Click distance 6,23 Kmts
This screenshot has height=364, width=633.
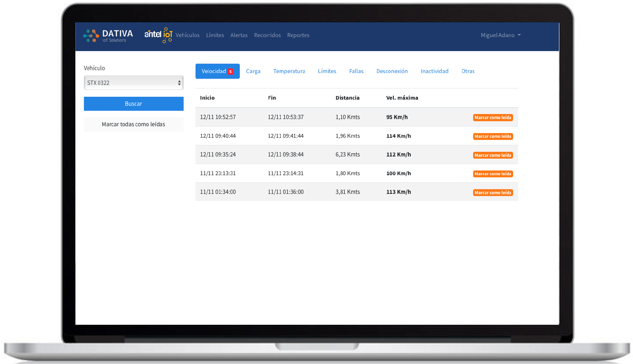tap(348, 155)
